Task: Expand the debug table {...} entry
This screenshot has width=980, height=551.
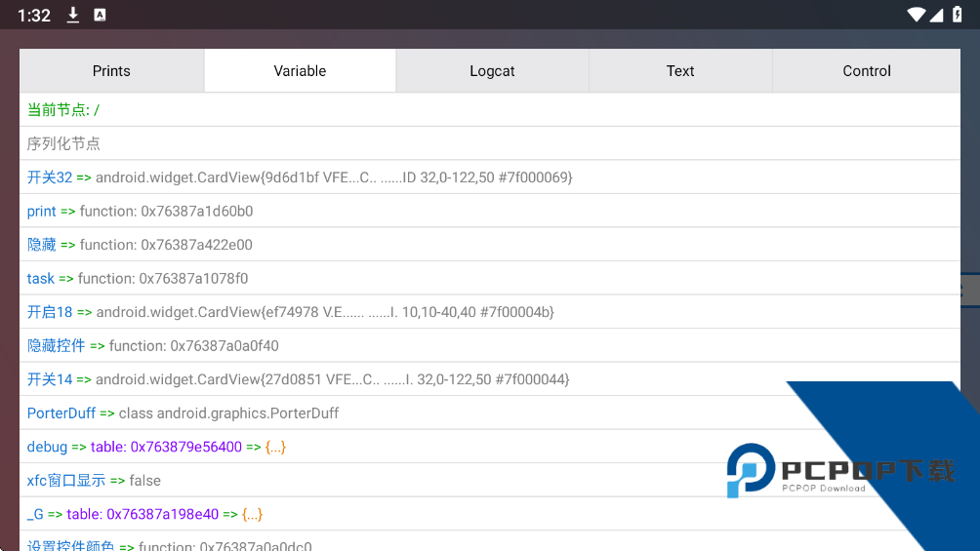Action: point(275,447)
